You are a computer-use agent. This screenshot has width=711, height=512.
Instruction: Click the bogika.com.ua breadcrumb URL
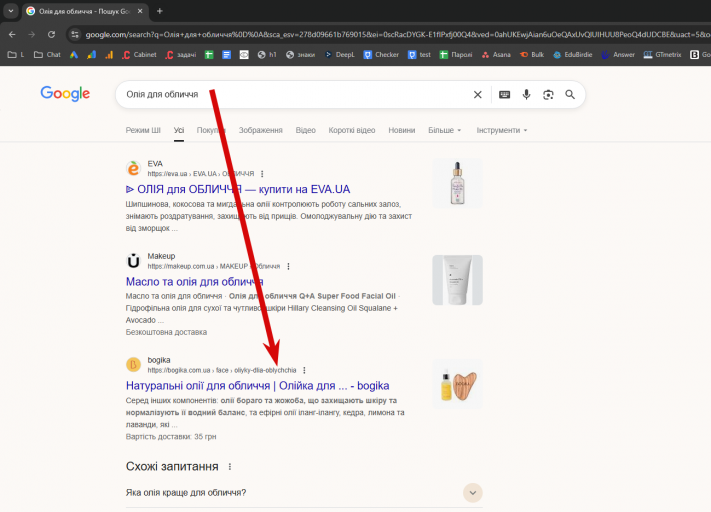222,370
